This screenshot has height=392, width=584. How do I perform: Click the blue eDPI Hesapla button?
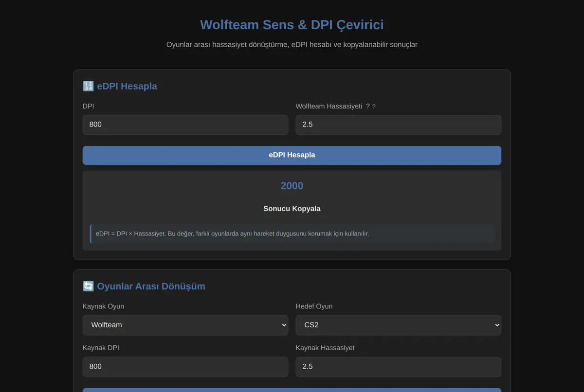tap(292, 155)
